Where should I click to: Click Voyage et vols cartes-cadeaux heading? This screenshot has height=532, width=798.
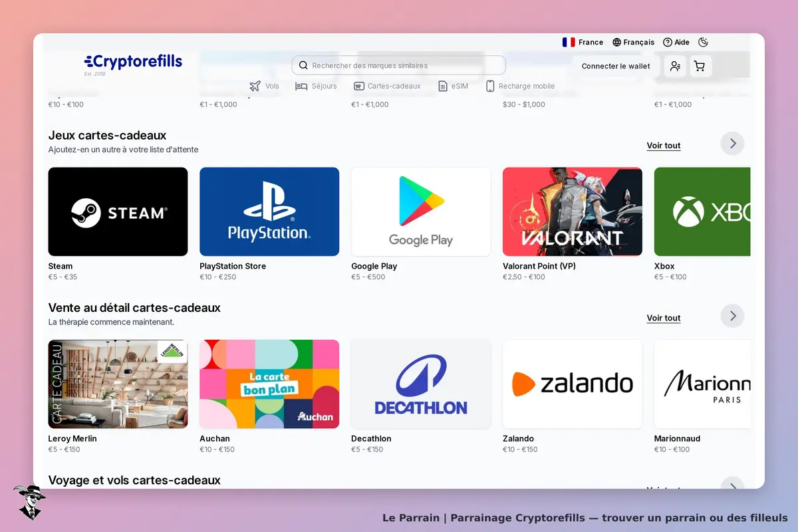click(134, 480)
